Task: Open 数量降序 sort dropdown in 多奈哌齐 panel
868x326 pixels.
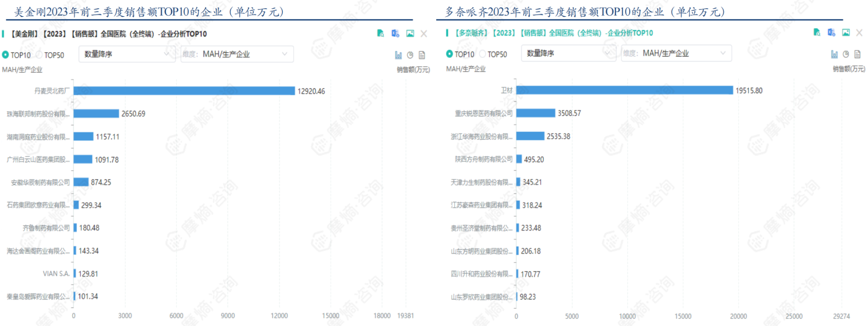Action: pos(567,54)
